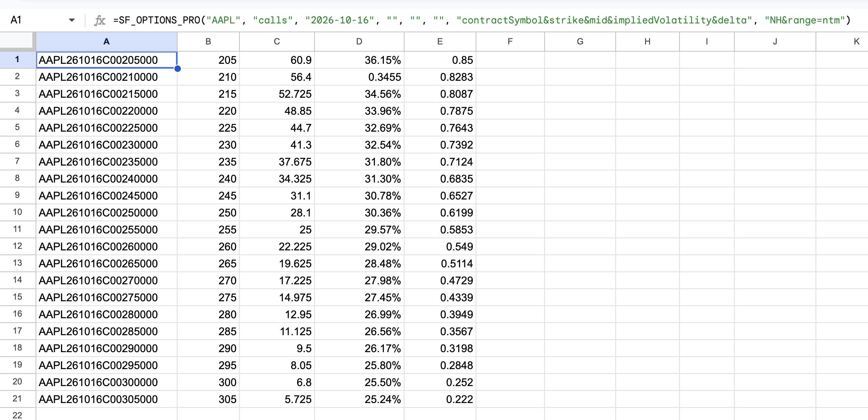Select row 15 header
This screenshot has height=420, width=868.
pos(18,297)
